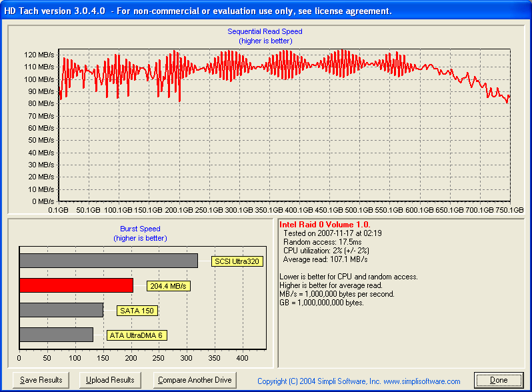The width and height of the screenshot is (532, 392).
Task: Click the GB = 1,000,000,000 bytes note
Action: pos(321,303)
